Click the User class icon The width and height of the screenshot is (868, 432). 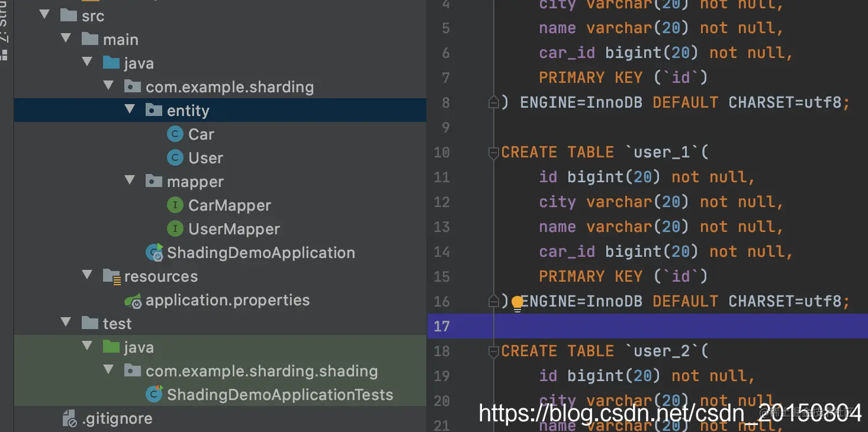click(x=175, y=158)
